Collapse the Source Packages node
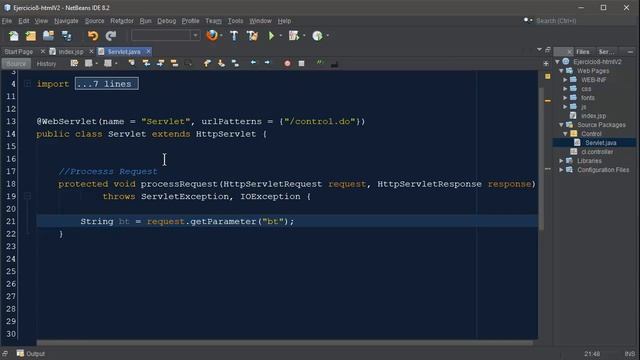The image size is (640, 360). coord(562,125)
